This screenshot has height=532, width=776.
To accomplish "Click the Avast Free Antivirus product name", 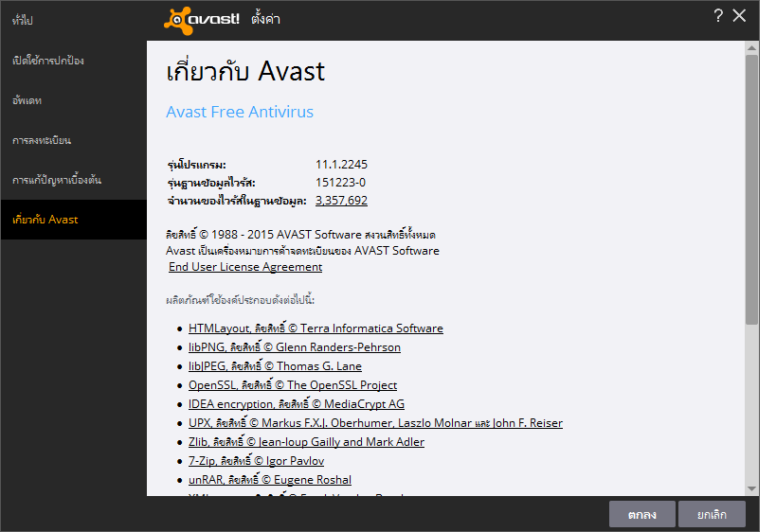I will pos(240,112).
